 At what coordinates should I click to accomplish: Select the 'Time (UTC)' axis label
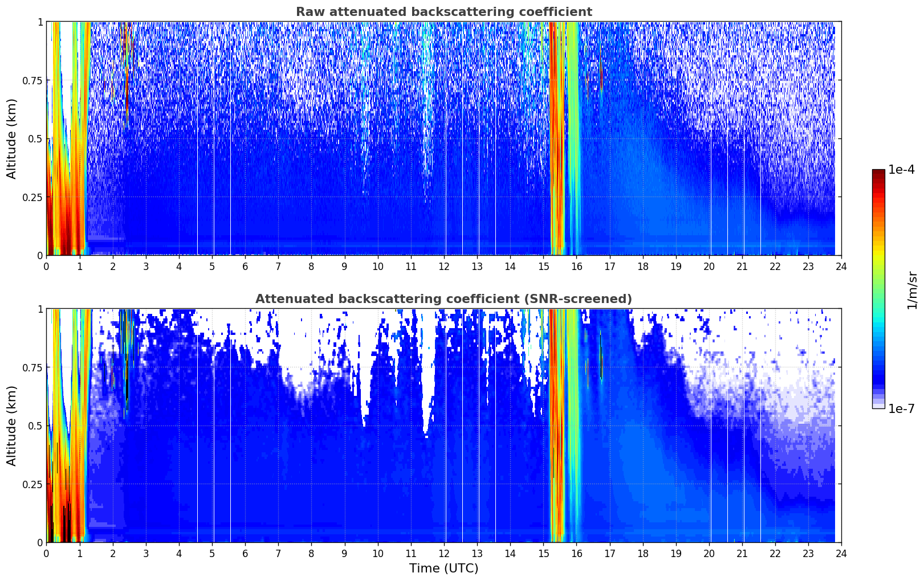[x=443, y=568]
